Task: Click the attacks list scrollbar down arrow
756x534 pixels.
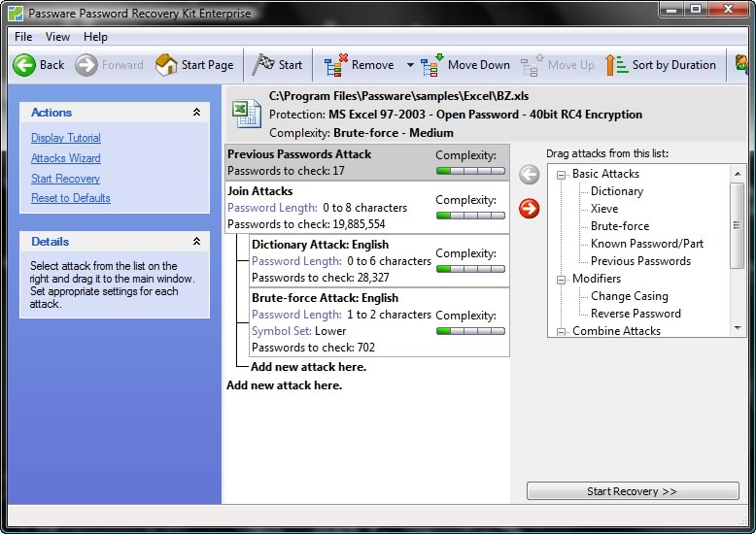Action: 738,328
